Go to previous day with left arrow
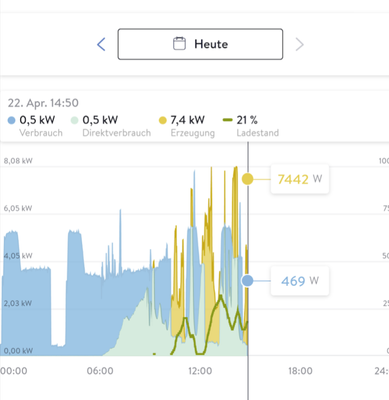The image size is (389, 400). pos(101,44)
